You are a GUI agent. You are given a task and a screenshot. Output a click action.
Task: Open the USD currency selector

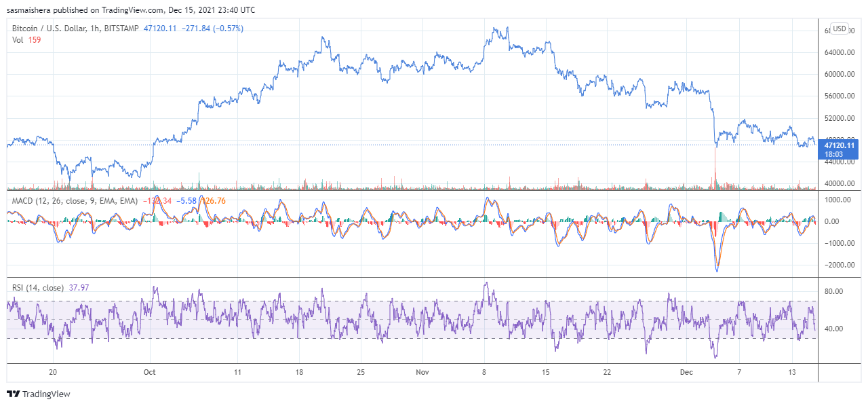click(x=840, y=29)
